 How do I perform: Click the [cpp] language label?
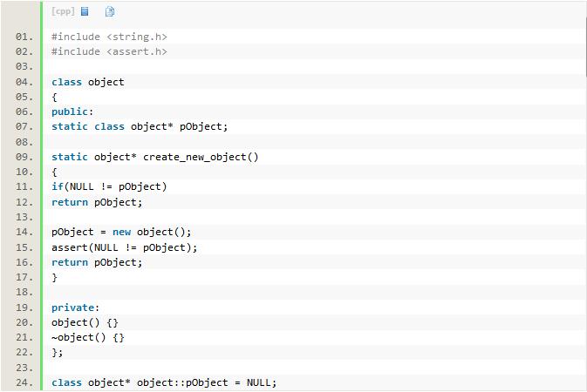pos(63,11)
